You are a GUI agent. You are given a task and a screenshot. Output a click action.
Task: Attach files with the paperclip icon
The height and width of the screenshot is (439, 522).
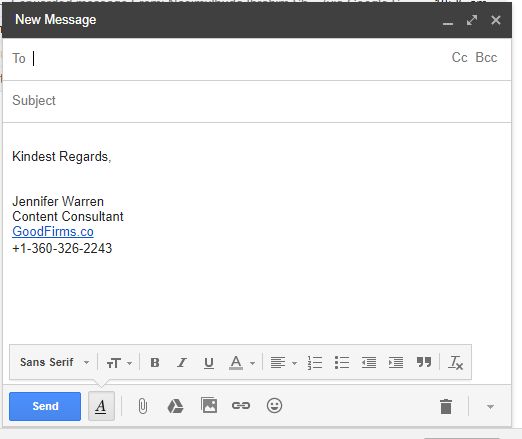point(143,406)
